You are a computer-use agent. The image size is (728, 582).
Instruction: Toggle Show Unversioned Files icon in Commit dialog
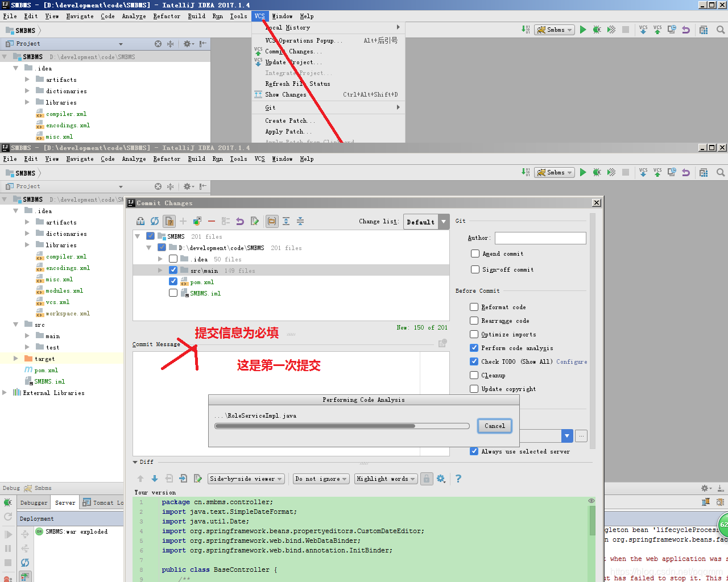(x=169, y=221)
